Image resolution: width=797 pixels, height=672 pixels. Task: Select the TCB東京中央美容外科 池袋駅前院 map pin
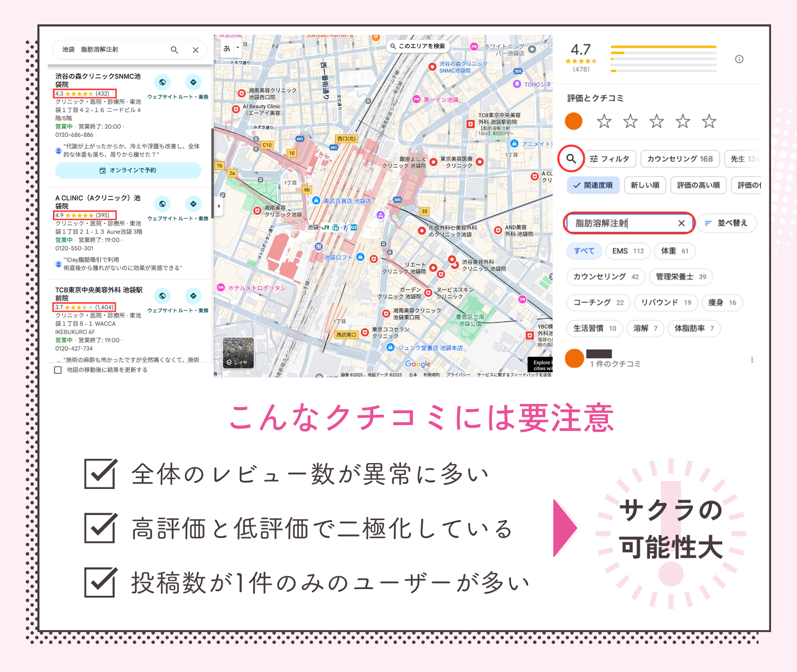(x=470, y=124)
